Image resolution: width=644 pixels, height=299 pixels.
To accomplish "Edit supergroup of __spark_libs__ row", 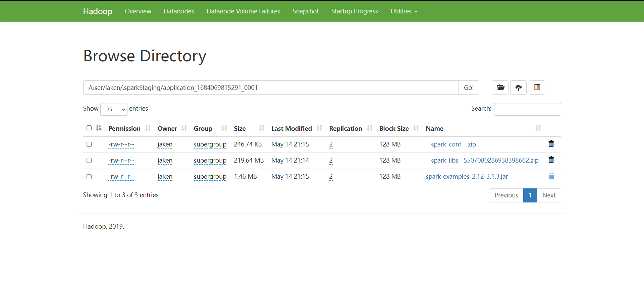I will coord(210,161).
